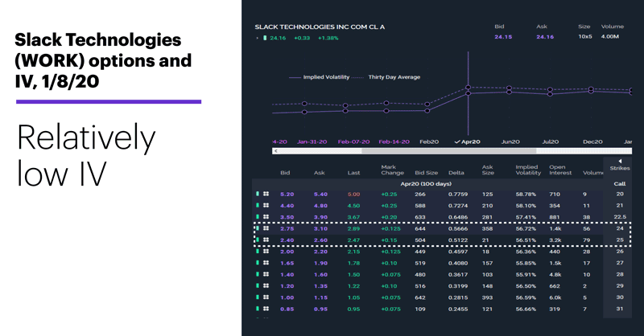Click the 0.5122 delta value
The width and height of the screenshot is (644, 336).
coord(458,240)
